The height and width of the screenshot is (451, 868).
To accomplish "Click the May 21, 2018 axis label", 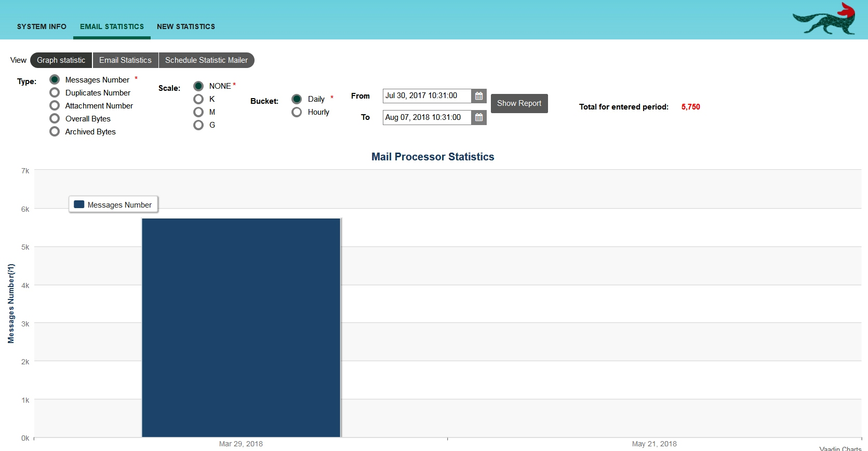I will click(x=654, y=444).
